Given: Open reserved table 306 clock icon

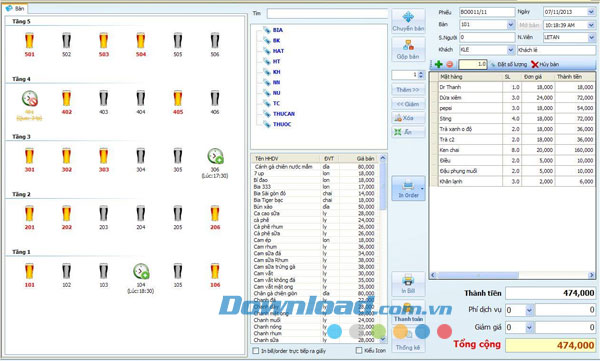Looking at the screenshot, I should 215,156.
